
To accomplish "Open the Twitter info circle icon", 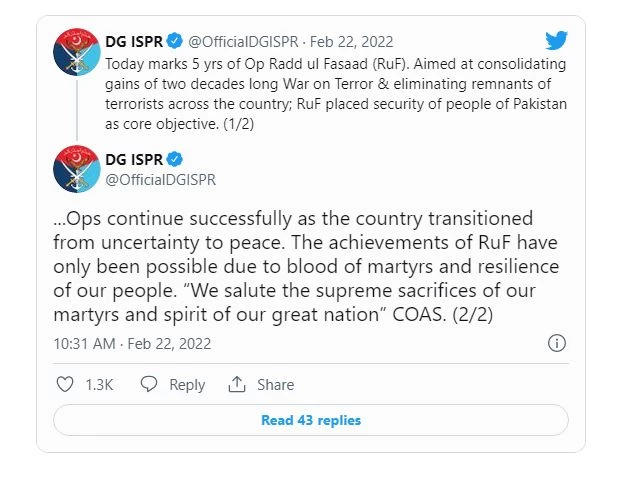I will point(557,343).
